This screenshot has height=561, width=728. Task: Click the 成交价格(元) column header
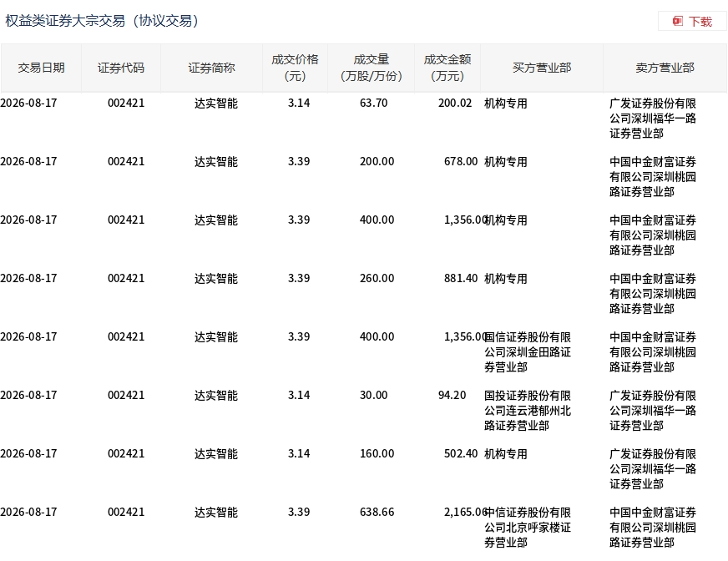296,68
